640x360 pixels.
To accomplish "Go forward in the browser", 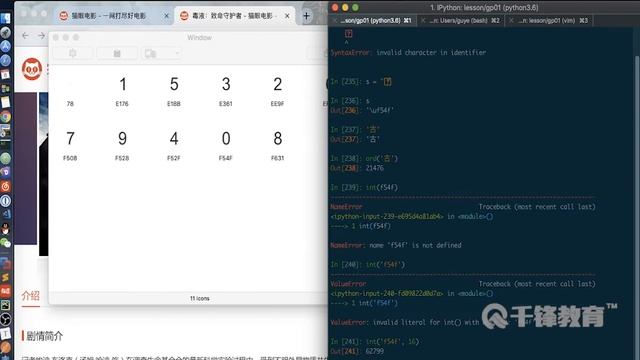I will tap(41, 36).
